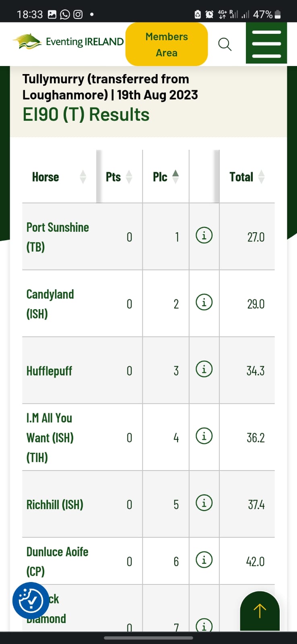Viewport: 297px width, 644px height.
Task: Open the Members Area button
Action: pos(167,44)
